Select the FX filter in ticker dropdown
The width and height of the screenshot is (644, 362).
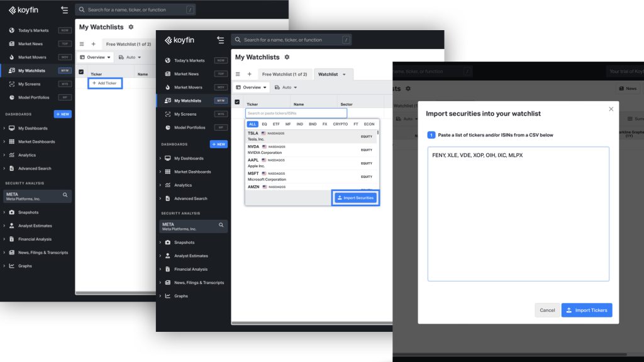pos(325,124)
